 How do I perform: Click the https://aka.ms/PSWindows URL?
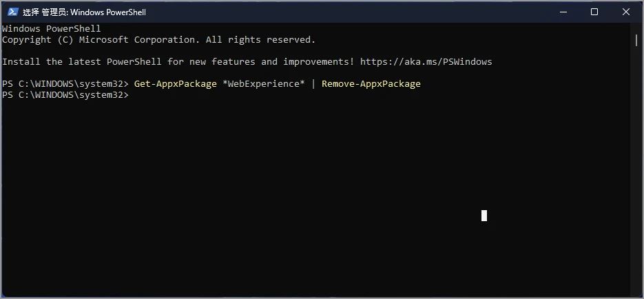426,62
